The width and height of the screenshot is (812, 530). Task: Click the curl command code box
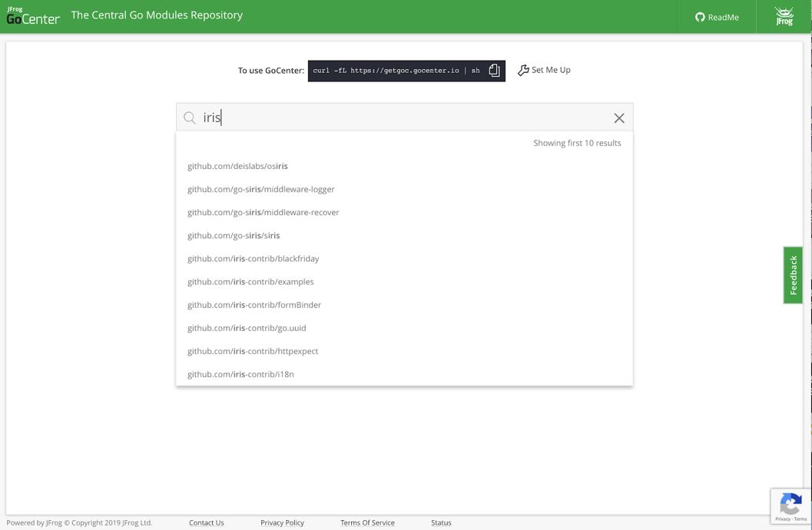coord(406,71)
